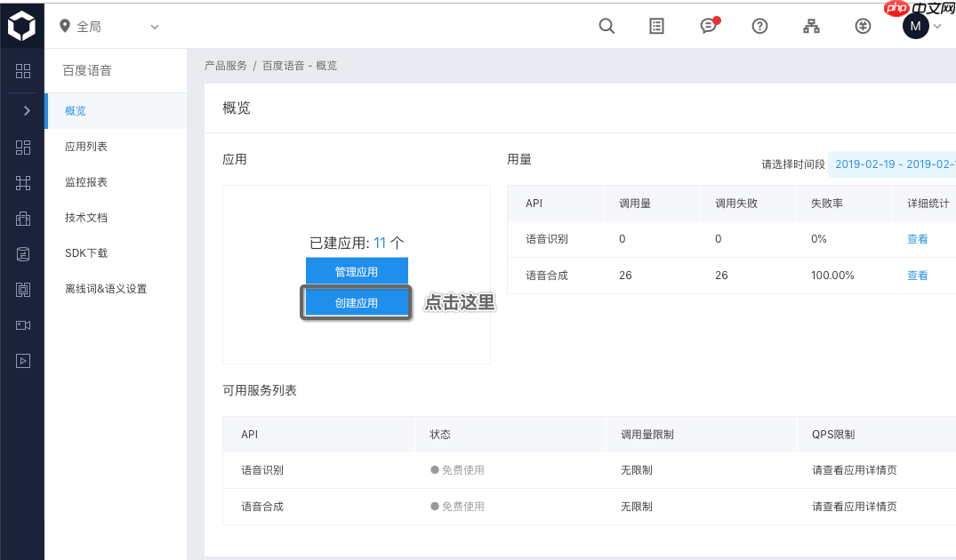Click the play icon at sidebar bottom
956x560 pixels.
[22, 361]
